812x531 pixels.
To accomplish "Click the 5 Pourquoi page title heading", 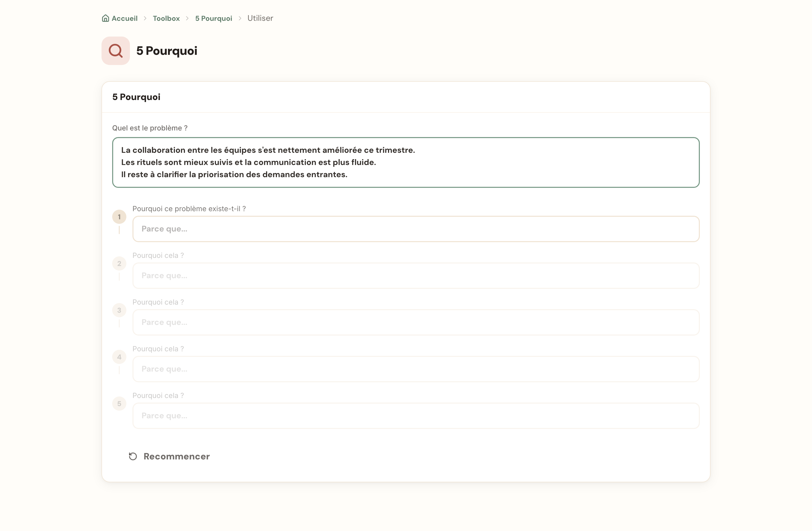I will 167,51.
